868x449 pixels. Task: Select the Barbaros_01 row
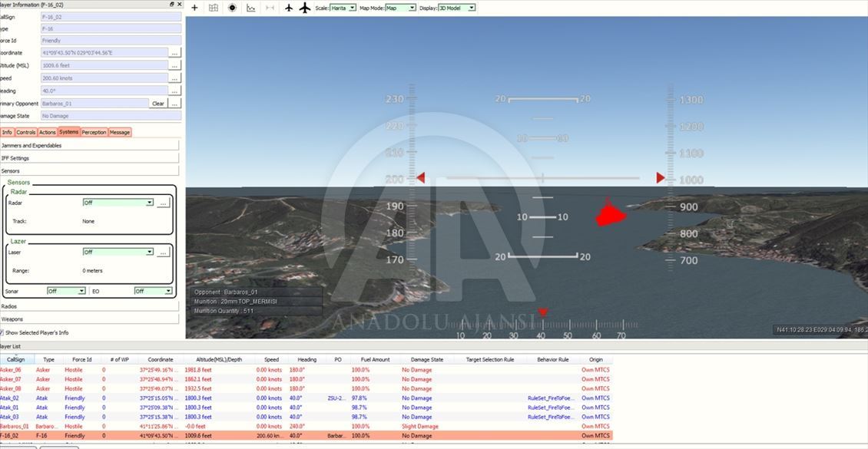306,426
